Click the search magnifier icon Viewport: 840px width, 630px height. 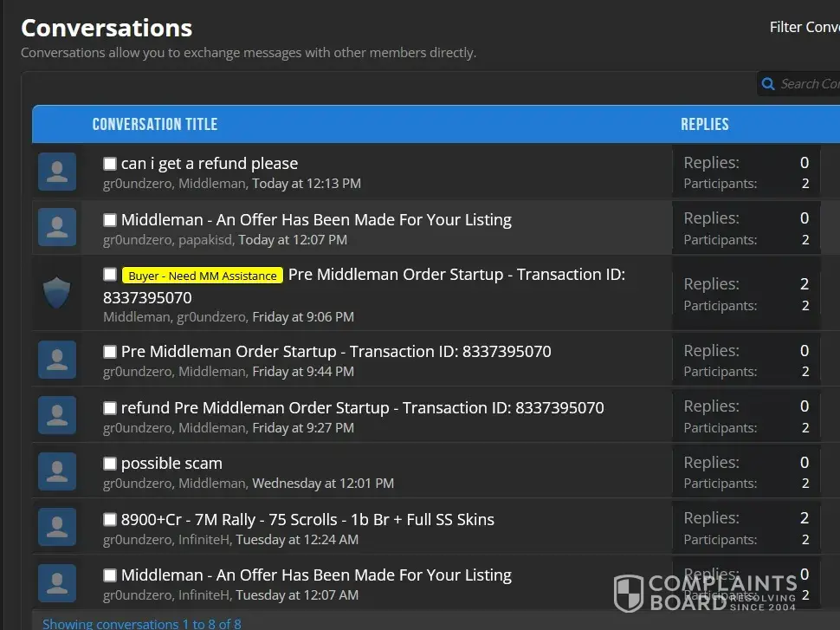[x=768, y=84]
